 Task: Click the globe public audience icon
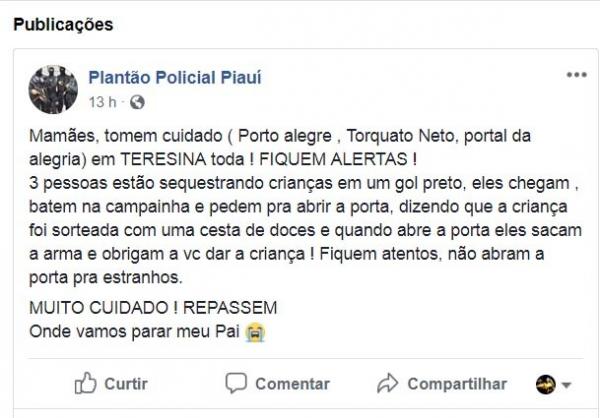137,102
